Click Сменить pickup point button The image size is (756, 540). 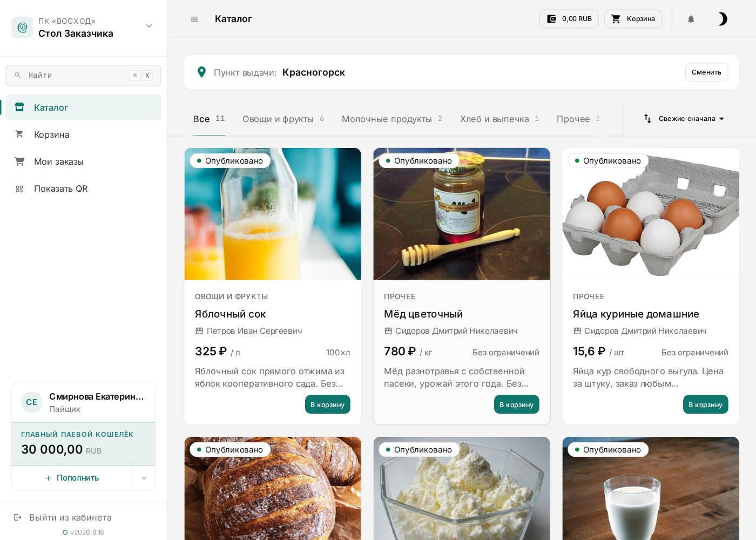706,72
